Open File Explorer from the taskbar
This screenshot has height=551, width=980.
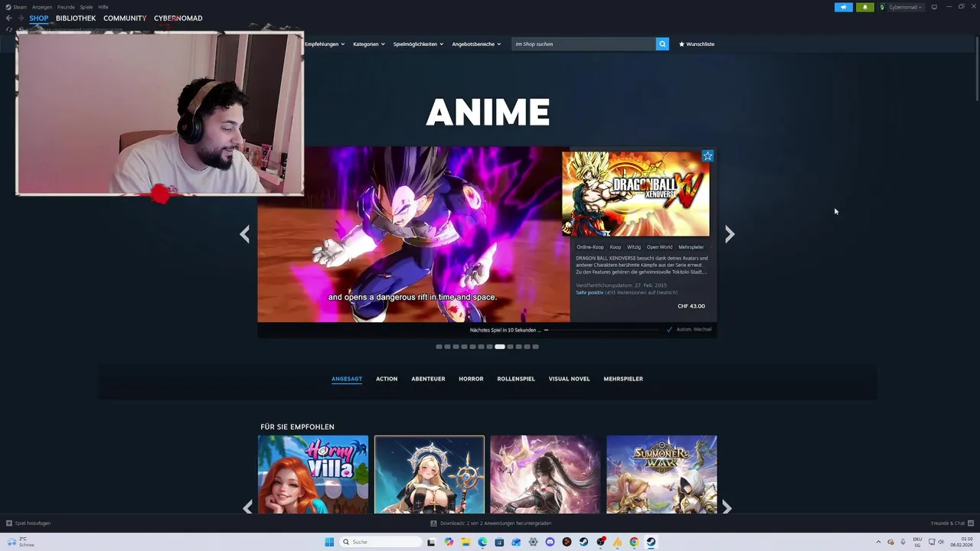[465, 542]
